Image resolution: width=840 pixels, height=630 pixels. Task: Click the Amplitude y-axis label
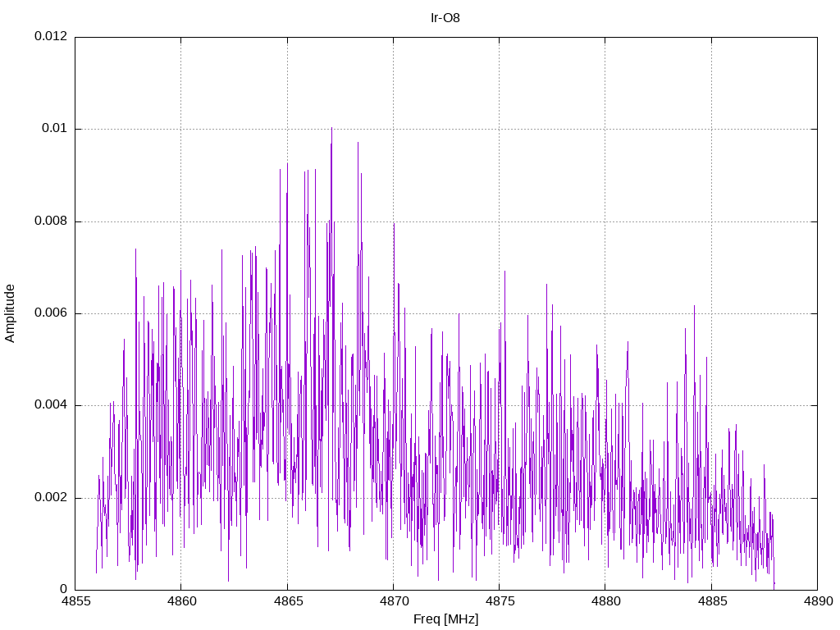(10, 313)
